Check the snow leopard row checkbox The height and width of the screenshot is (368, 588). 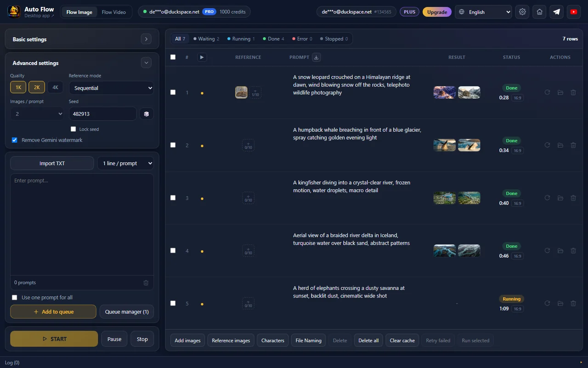173,92
